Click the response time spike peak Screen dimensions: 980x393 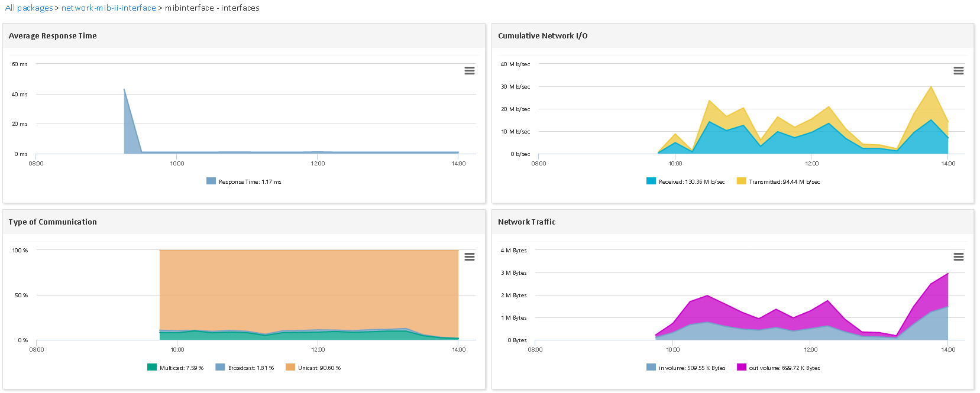[x=124, y=90]
